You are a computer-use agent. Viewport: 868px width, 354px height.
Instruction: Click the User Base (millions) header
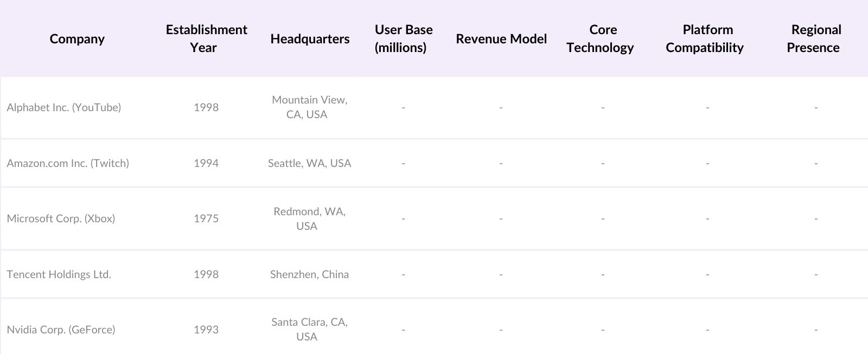[x=403, y=38]
